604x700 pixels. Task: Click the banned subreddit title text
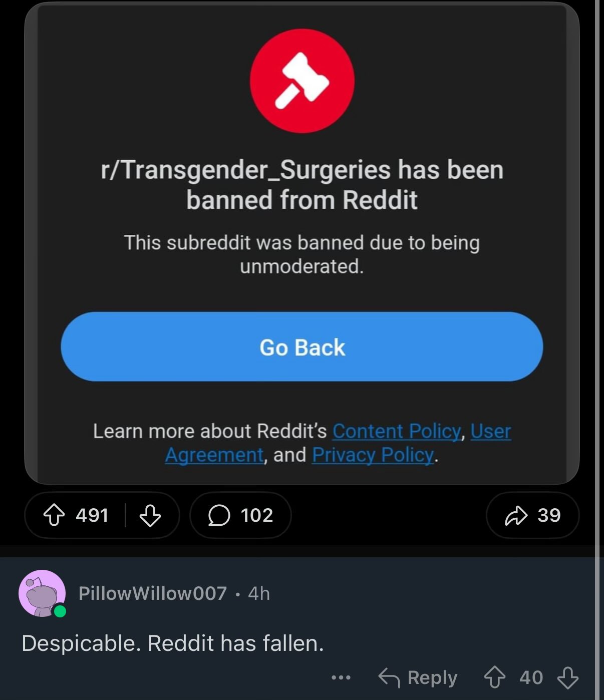point(302,185)
